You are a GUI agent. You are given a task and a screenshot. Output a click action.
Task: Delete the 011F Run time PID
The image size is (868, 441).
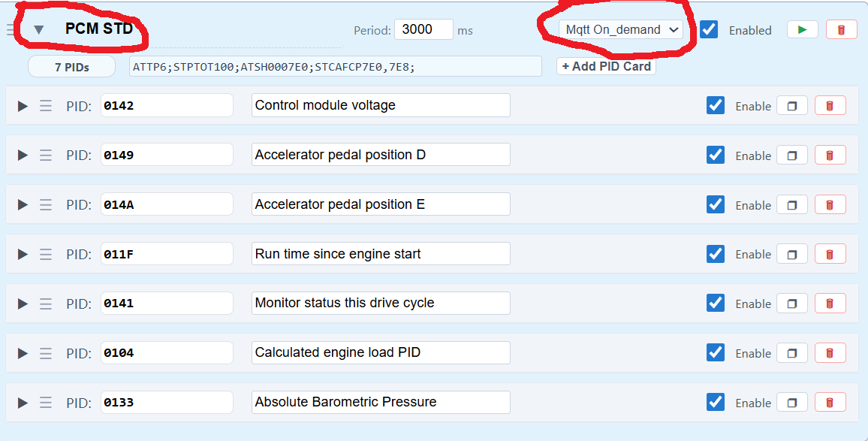pos(830,254)
